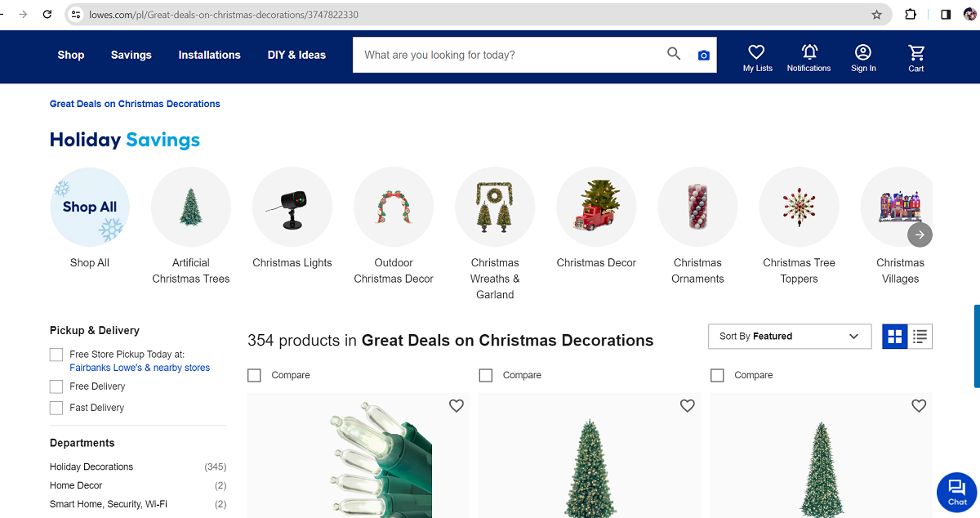This screenshot has width=980, height=518.
Task: Open the Chat widget
Action: pos(955,492)
